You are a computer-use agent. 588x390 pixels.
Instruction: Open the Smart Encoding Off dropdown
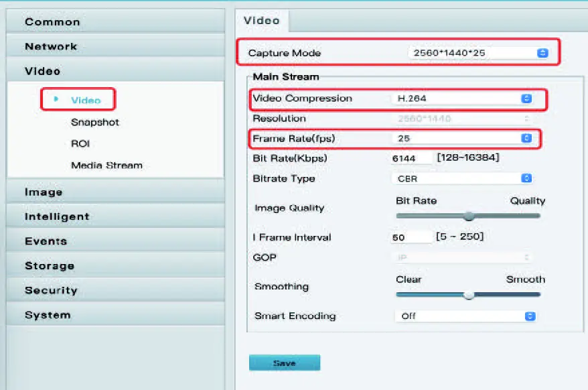pos(465,316)
